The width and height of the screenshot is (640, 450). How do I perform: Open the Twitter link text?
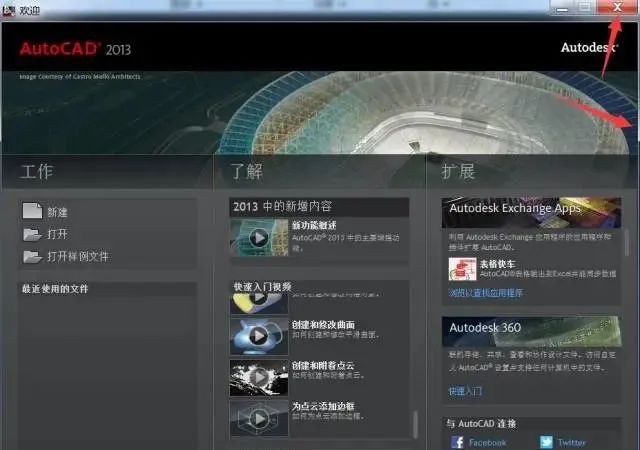[x=571, y=442]
